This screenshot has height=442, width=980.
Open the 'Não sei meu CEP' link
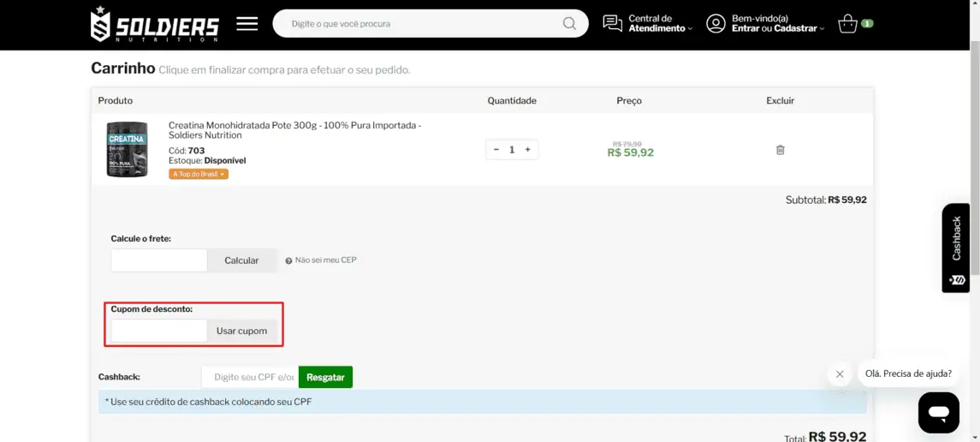pyautogui.click(x=325, y=260)
